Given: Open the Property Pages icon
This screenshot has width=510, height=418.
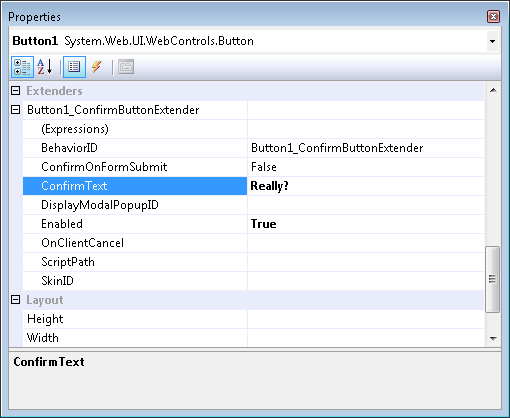Looking at the screenshot, I should point(126,67).
